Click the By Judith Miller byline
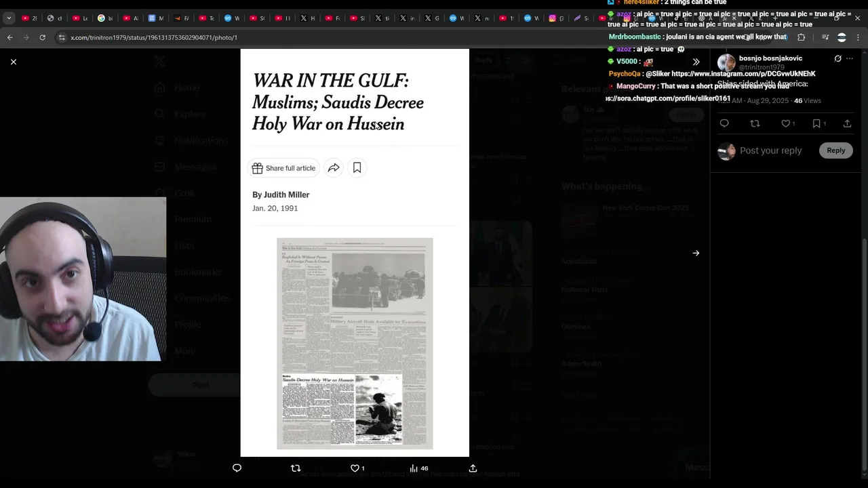Screen dimensions: 868x488 [281, 195]
